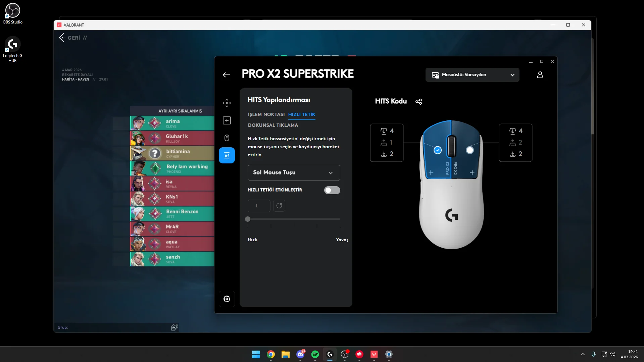Click the plus icon on the right mouse button
The height and width of the screenshot is (362, 644).
(472, 173)
